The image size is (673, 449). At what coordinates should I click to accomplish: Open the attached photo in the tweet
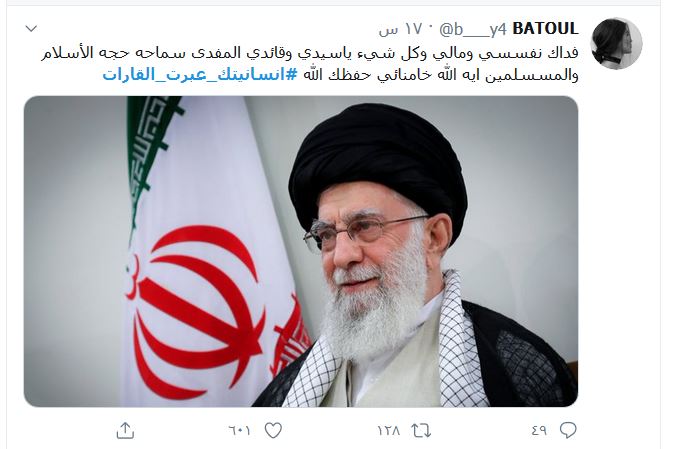(x=301, y=252)
